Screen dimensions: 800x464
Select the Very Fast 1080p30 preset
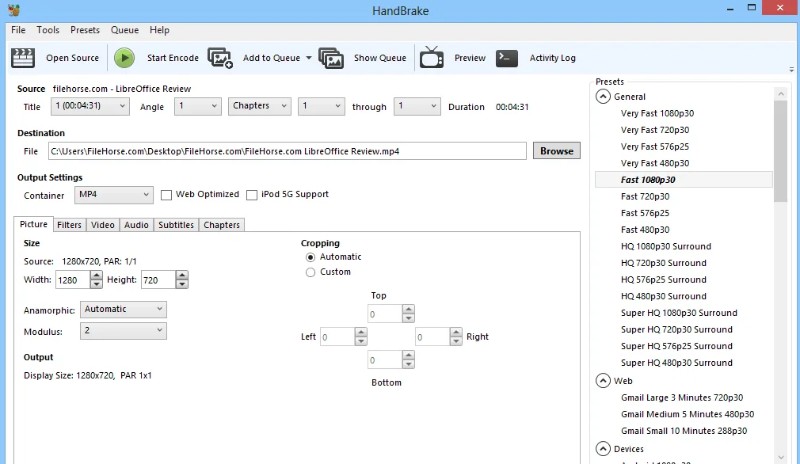point(657,113)
